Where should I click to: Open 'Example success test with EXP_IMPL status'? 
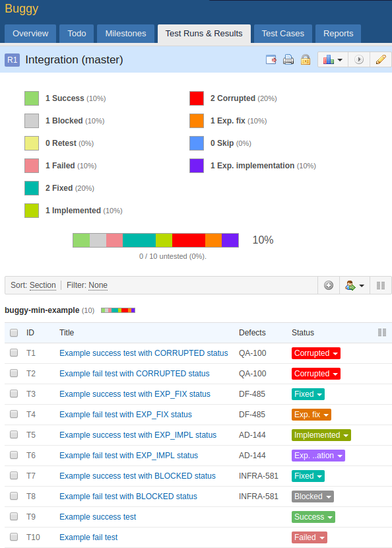coord(138,434)
